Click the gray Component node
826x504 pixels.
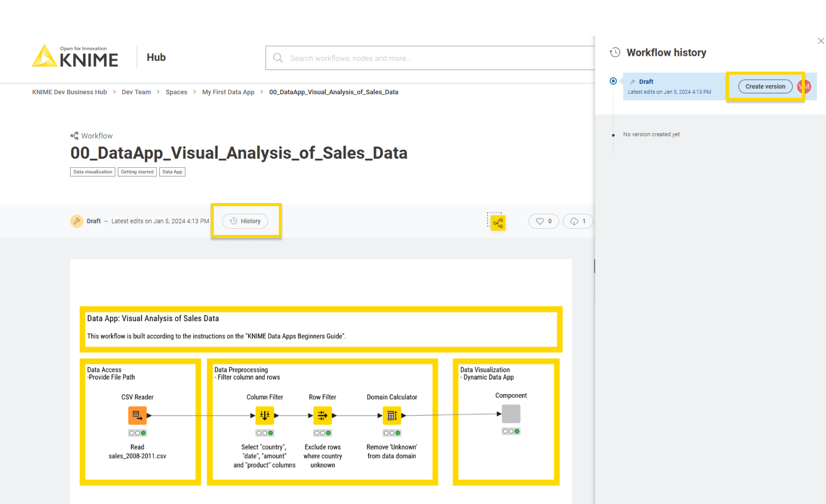(x=511, y=414)
